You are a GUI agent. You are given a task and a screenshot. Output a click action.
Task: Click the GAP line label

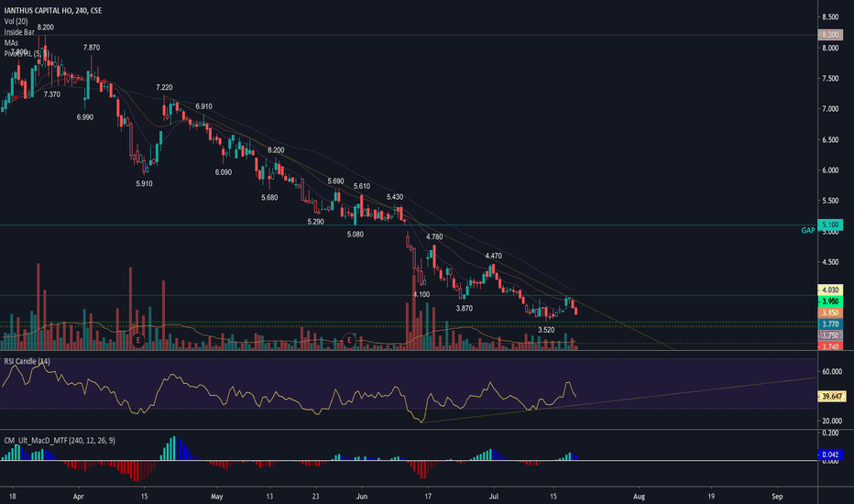click(x=807, y=231)
